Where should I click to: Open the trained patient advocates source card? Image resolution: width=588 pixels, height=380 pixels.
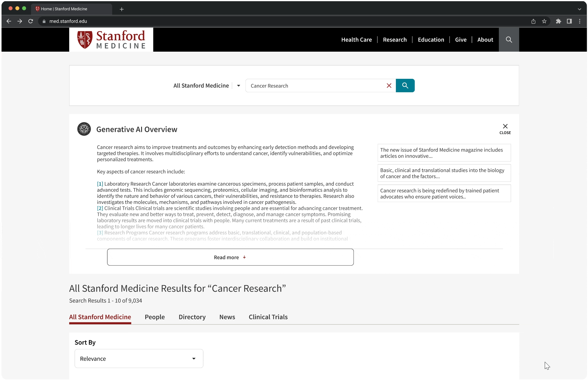point(444,193)
